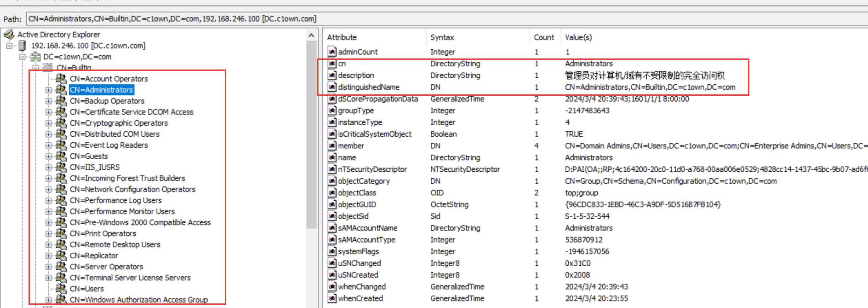This screenshot has width=868, height=308.
Task: Click the attribute icon for whenCreated
Action: 332,298
